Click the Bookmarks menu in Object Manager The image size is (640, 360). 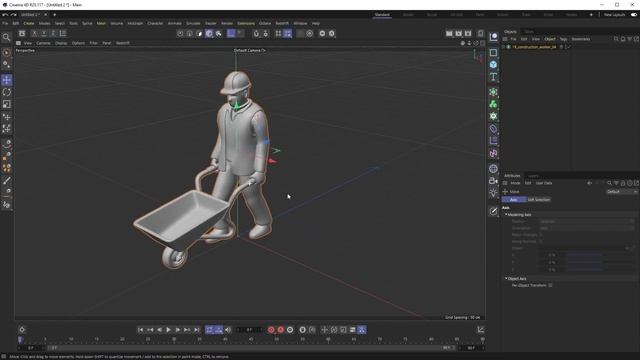[580, 39]
